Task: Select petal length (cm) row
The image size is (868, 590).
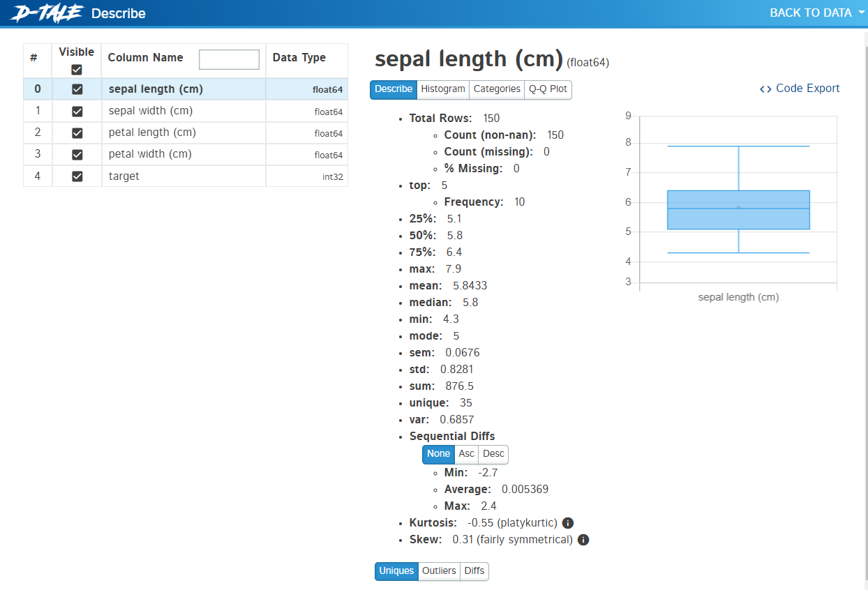Action: 152,133
